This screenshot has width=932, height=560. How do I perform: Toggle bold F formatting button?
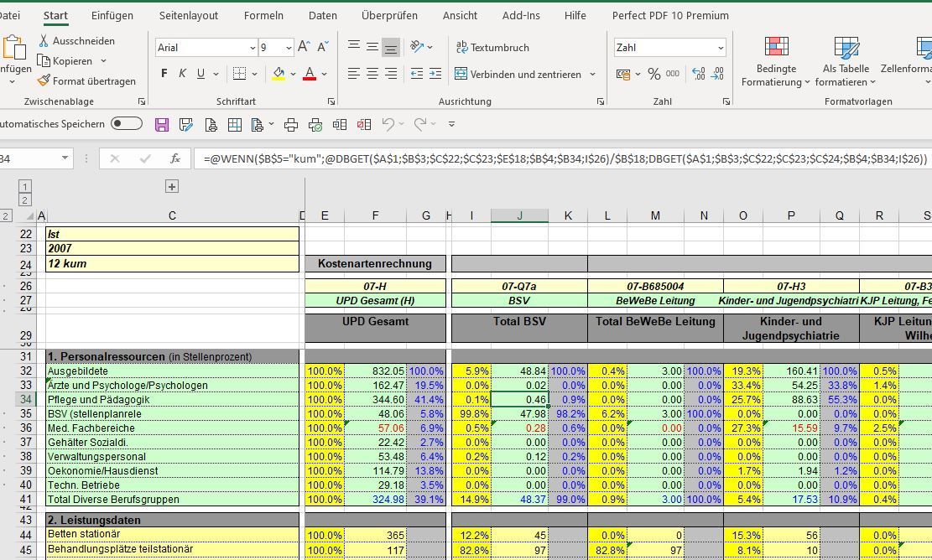click(164, 75)
